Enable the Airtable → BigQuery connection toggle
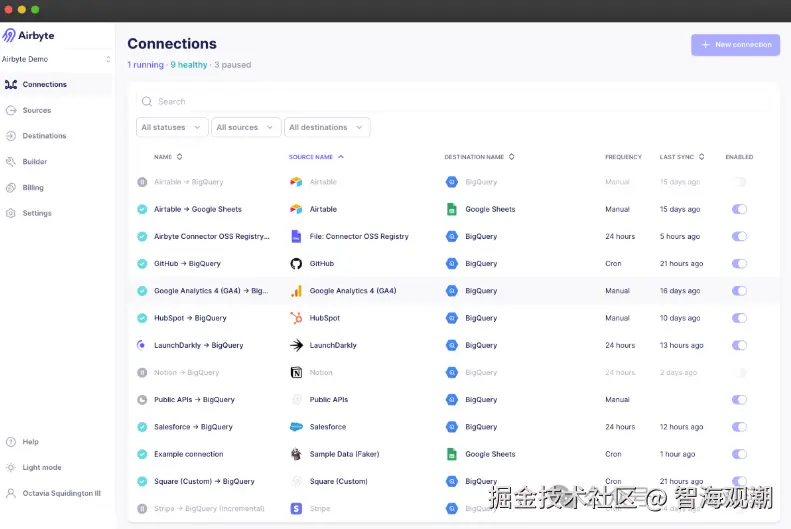Screen dimensions: 791x529 [x=739, y=182]
